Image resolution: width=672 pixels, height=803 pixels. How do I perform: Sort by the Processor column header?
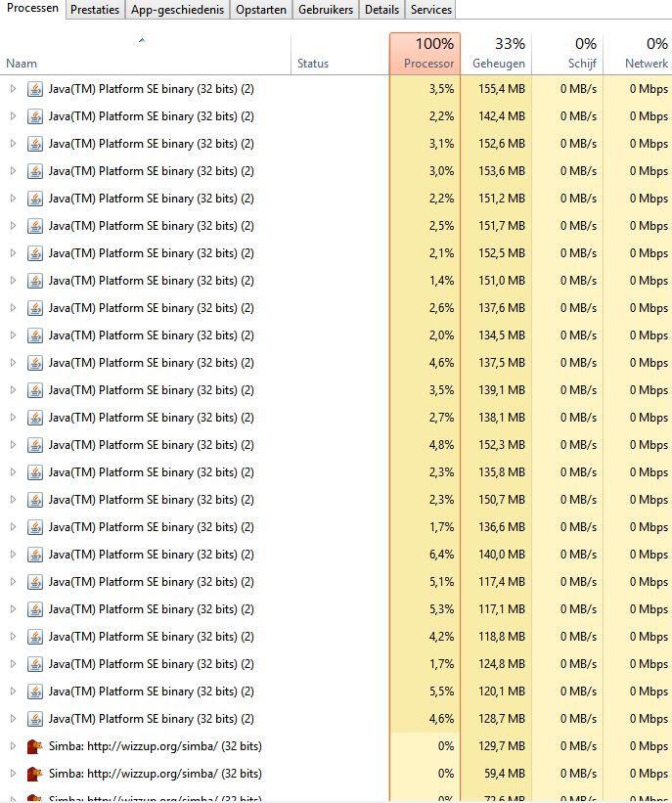click(x=425, y=55)
